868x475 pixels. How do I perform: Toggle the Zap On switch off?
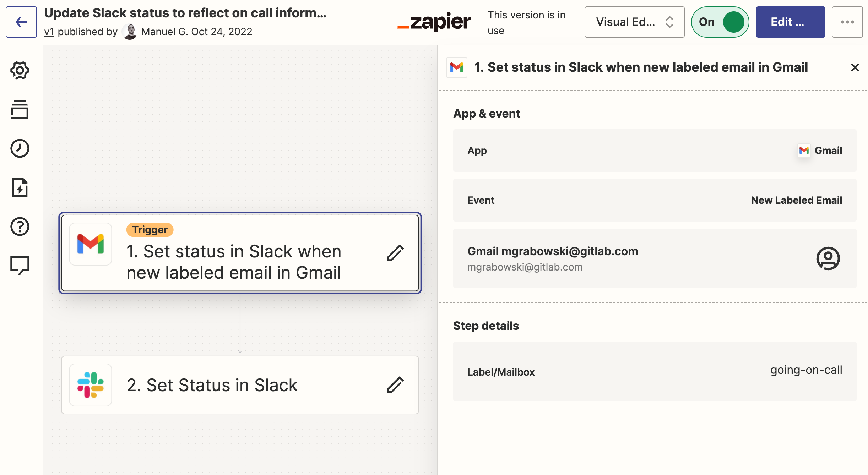point(720,22)
